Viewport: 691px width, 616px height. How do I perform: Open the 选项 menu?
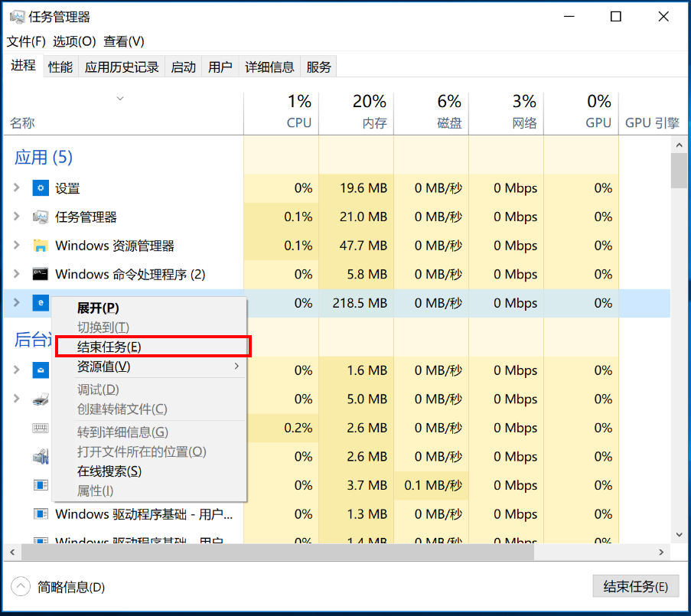click(x=74, y=41)
